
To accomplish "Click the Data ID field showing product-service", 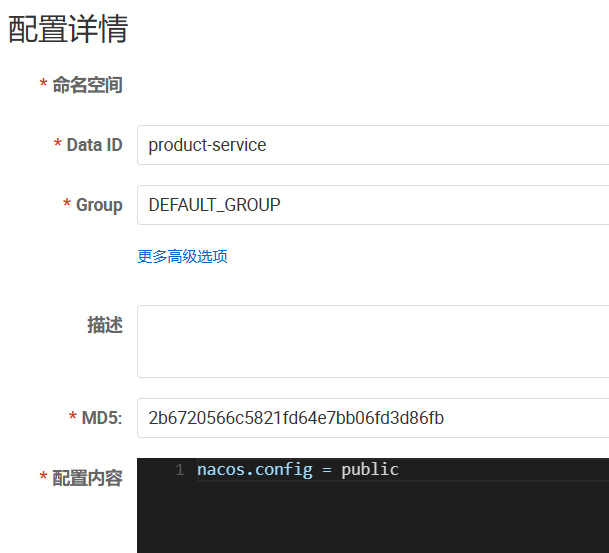I will [x=373, y=145].
